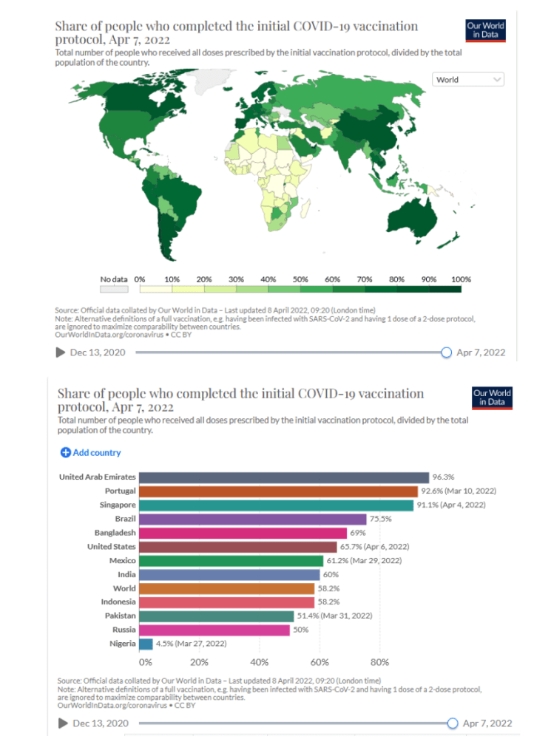This screenshot has width=551, height=756.
Task: Click the plus icon next to Add country
Action: (x=65, y=452)
